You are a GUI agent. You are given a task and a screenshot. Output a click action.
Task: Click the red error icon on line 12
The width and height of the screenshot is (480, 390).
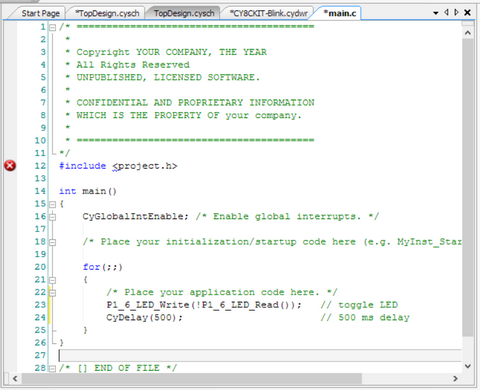coord(10,165)
